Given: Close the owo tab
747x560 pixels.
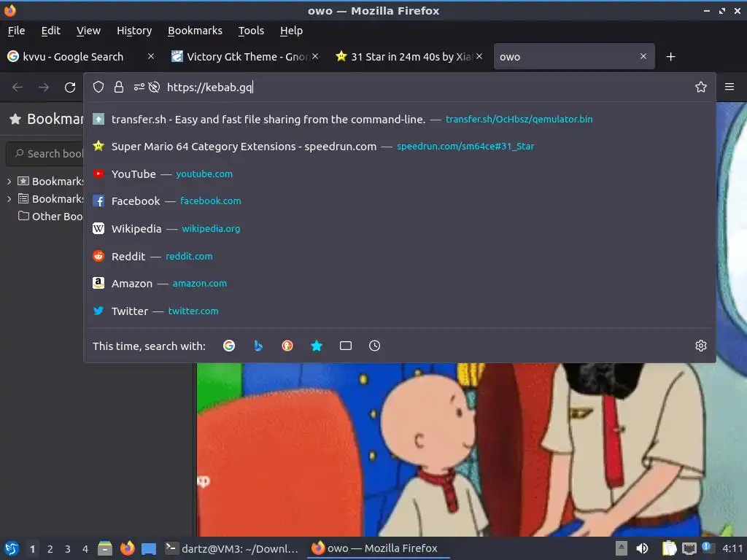Looking at the screenshot, I should click(x=643, y=56).
